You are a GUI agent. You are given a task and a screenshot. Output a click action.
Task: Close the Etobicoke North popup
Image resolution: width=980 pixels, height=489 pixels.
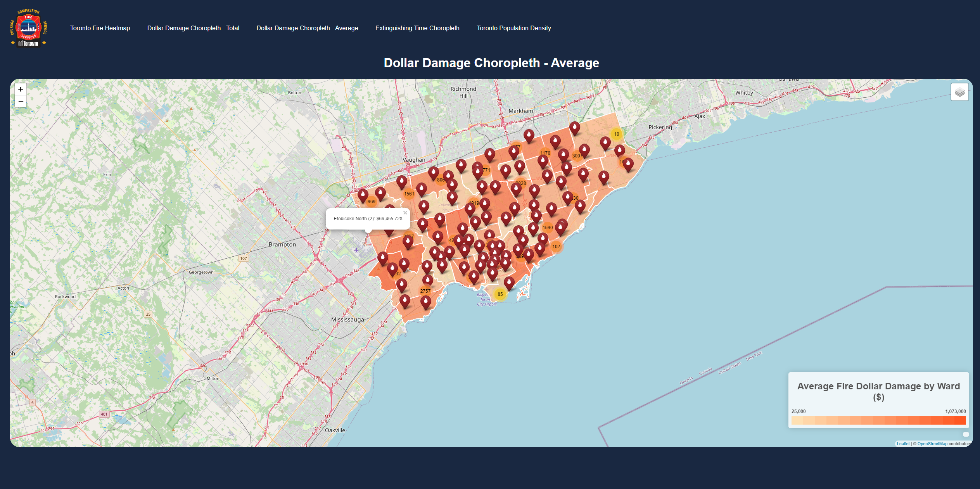pyautogui.click(x=406, y=213)
